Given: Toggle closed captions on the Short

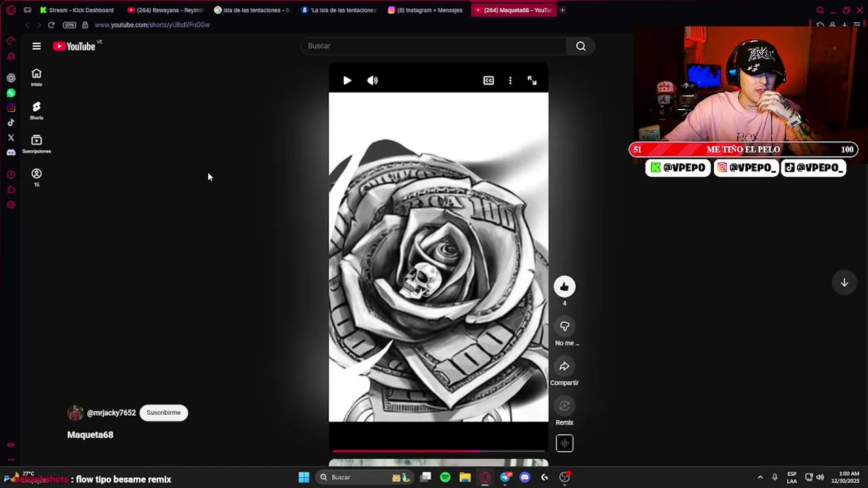Looking at the screenshot, I should coord(488,80).
